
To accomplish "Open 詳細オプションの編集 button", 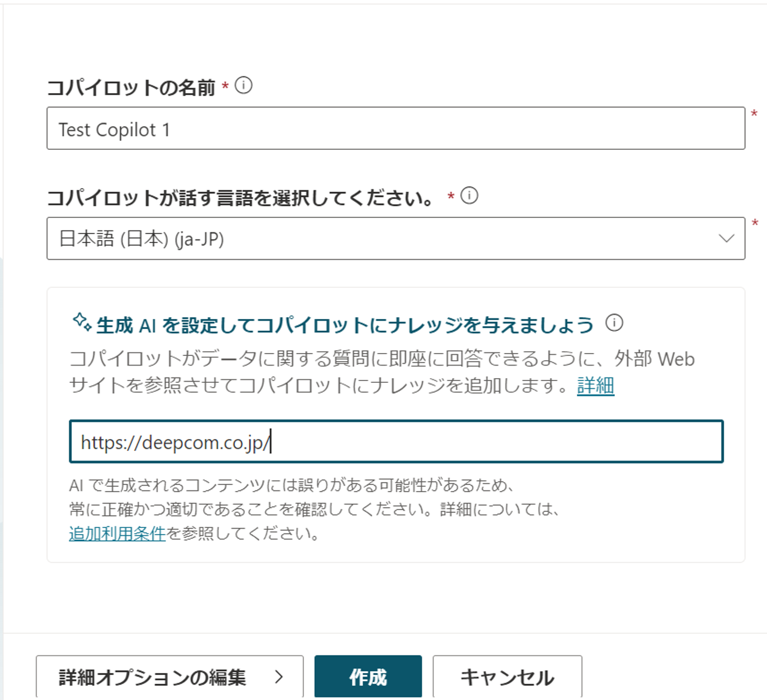I will [170, 677].
